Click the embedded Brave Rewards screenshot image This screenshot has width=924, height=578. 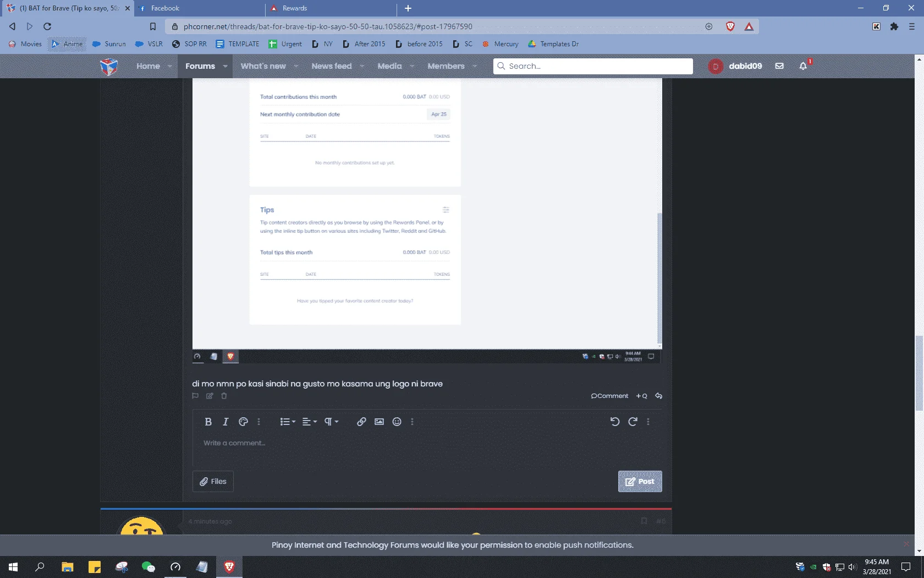[427, 220]
